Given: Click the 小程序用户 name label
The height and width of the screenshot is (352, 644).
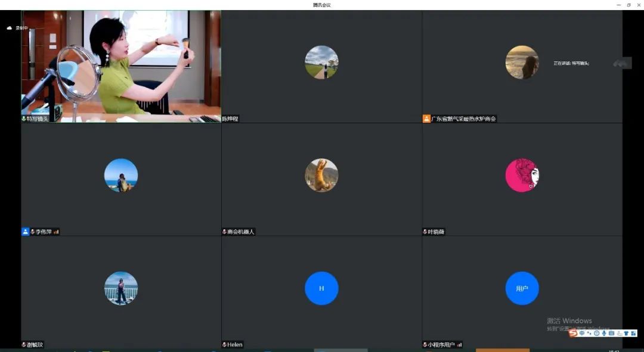Looking at the screenshot, I should point(441,345).
